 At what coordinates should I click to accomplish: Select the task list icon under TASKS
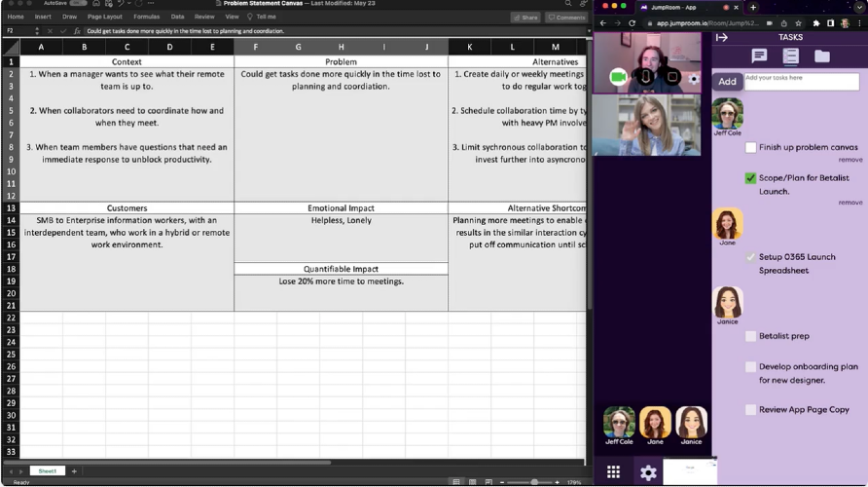790,56
